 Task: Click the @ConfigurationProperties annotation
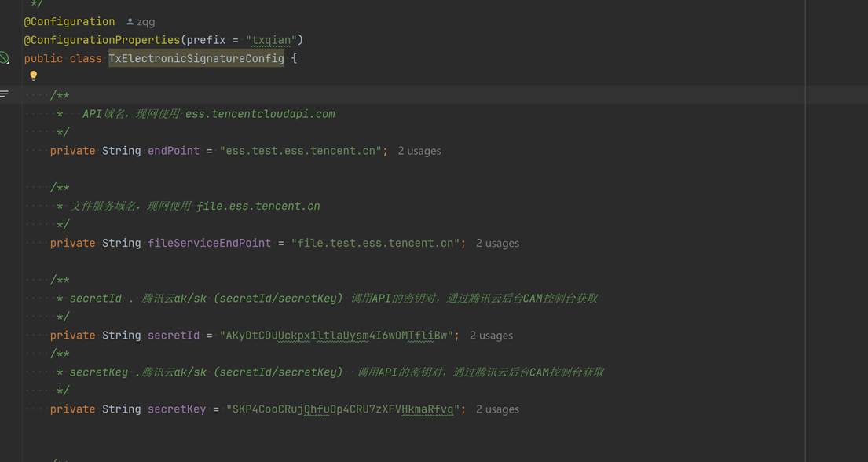pos(102,40)
